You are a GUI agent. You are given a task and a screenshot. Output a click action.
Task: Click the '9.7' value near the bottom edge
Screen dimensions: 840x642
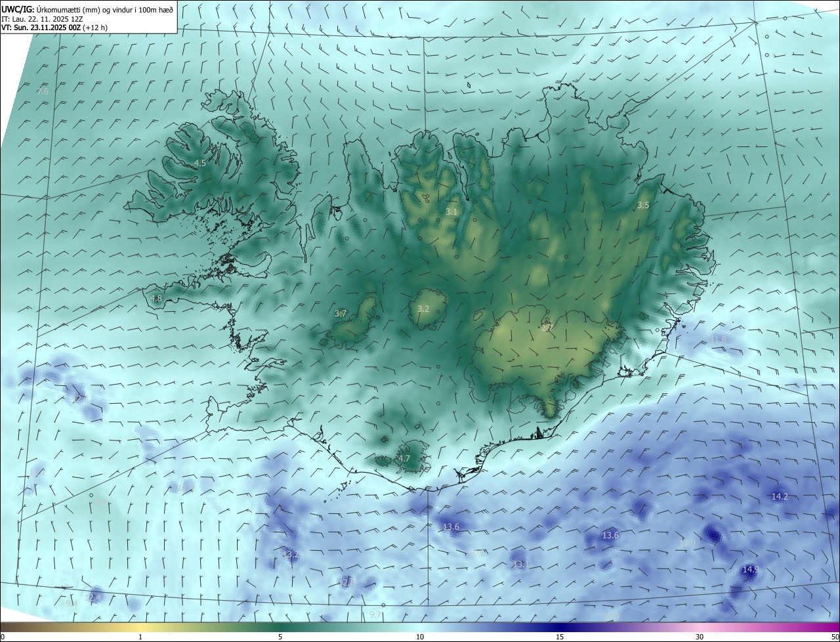click(x=375, y=614)
